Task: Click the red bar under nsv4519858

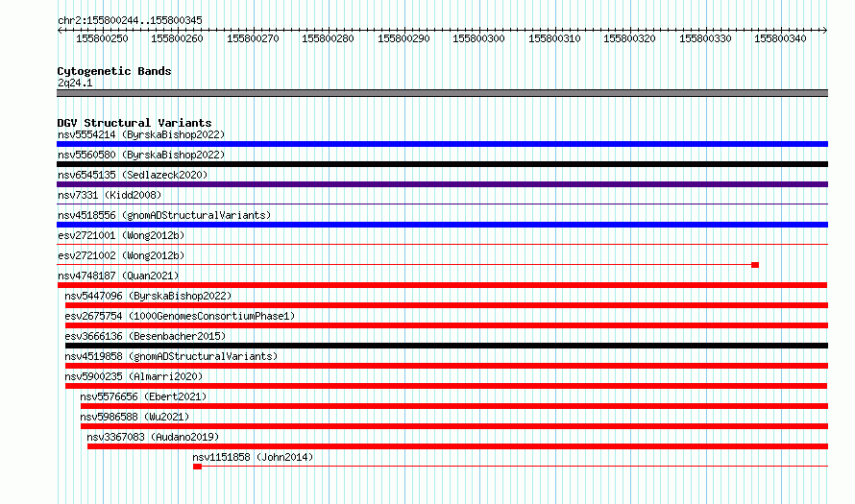Action: pyautogui.click(x=447, y=366)
